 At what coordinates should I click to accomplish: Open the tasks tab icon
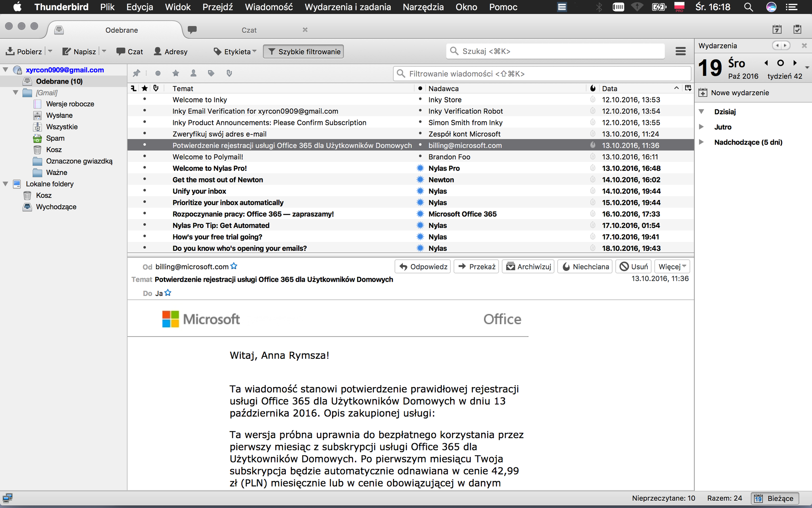797,30
